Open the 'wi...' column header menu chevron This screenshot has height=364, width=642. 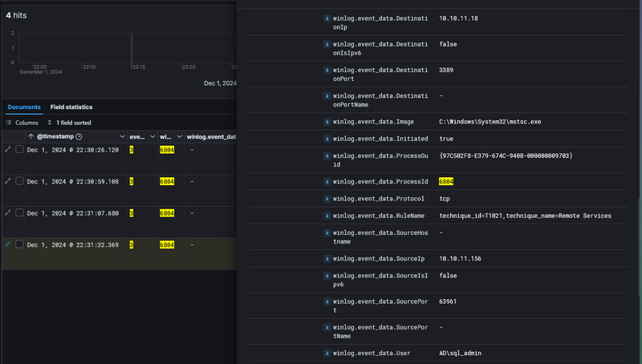[179, 137]
